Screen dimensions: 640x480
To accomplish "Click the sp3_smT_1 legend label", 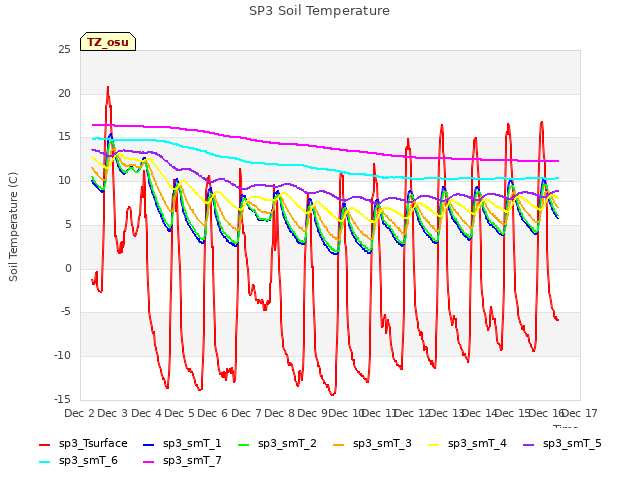I will point(192,444).
